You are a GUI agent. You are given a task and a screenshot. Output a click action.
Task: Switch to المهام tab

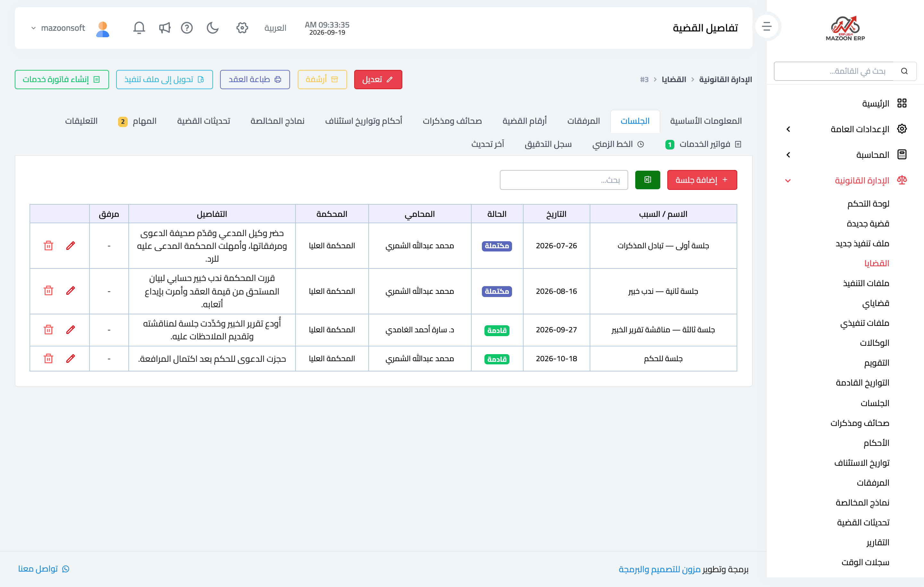(x=137, y=121)
